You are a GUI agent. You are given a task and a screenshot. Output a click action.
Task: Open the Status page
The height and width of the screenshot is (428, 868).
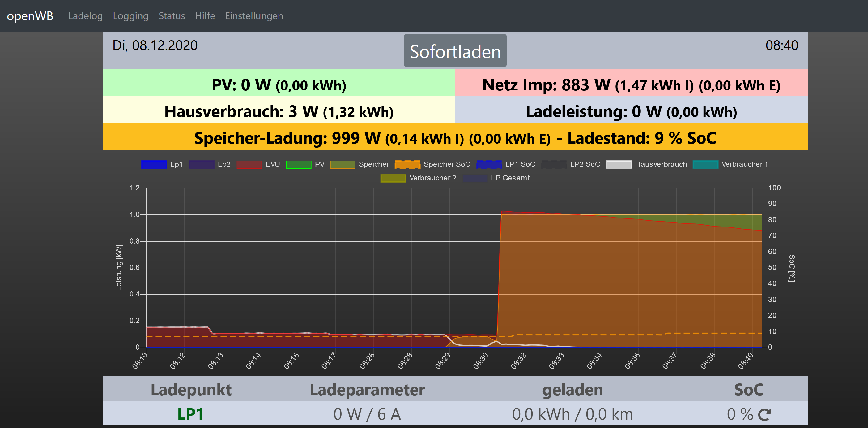click(172, 16)
